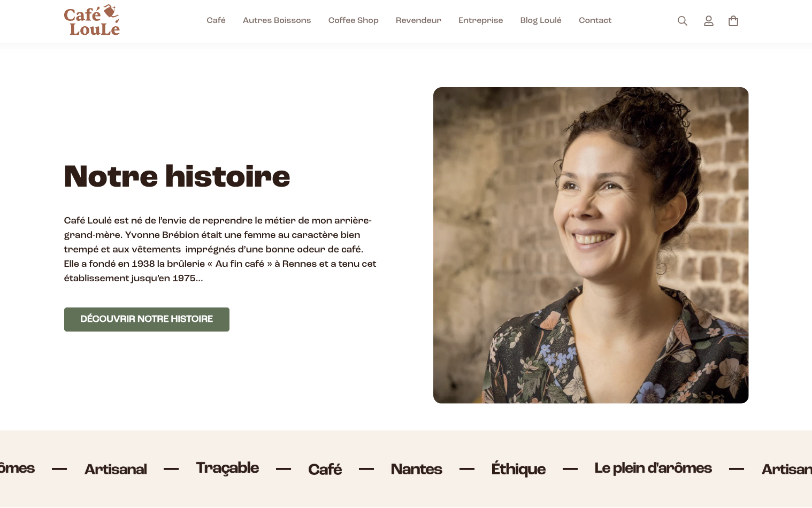Open the user account icon
812x508 pixels.
tap(708, 21)
